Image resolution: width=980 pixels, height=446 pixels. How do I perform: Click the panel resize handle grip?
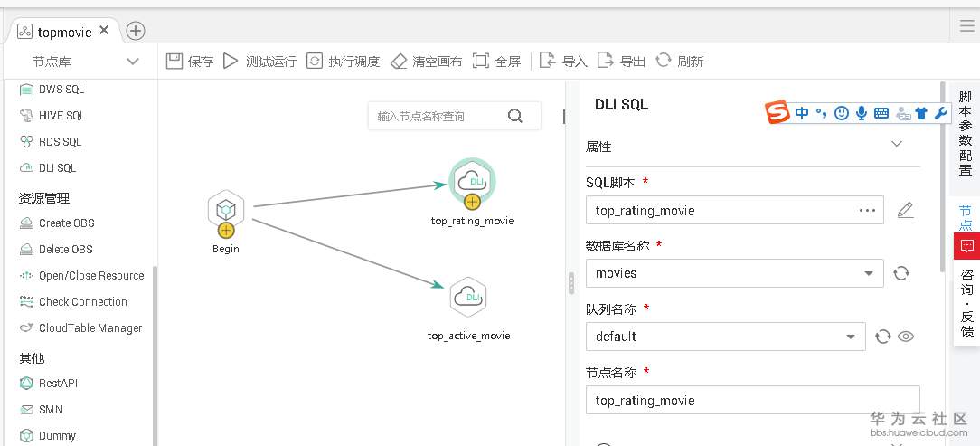point(571,283)
